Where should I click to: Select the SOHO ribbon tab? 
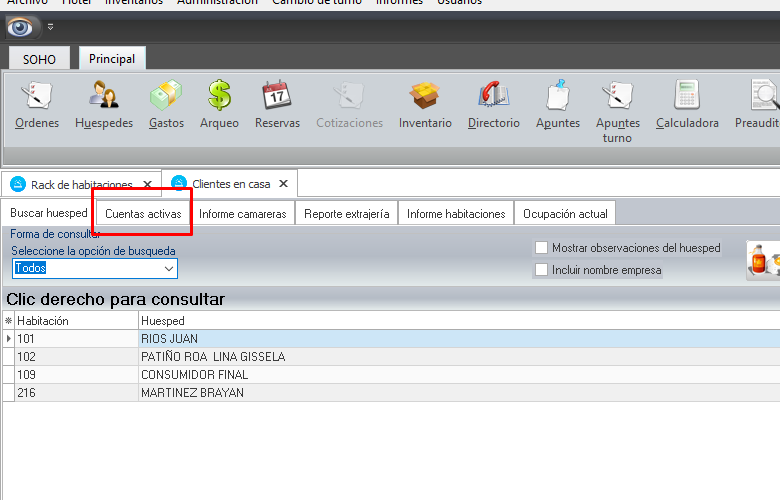pos(40,59)
